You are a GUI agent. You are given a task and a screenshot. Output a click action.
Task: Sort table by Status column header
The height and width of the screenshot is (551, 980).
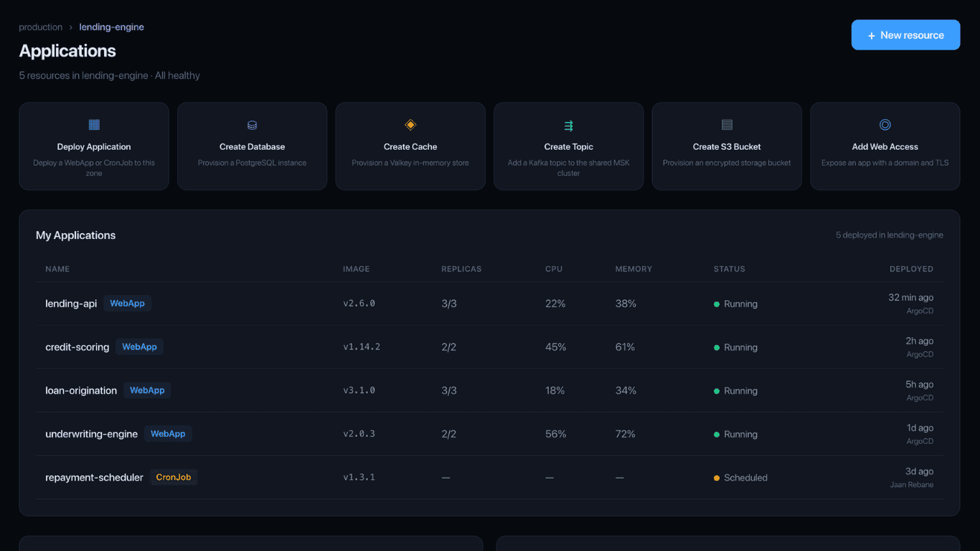[x=729, y=269]
